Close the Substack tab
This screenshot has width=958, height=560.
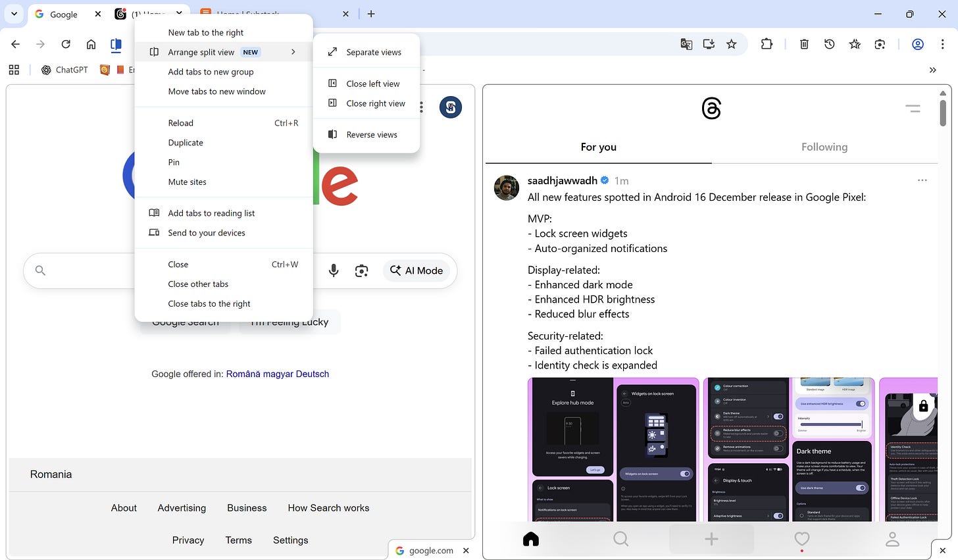pos(346,14)
